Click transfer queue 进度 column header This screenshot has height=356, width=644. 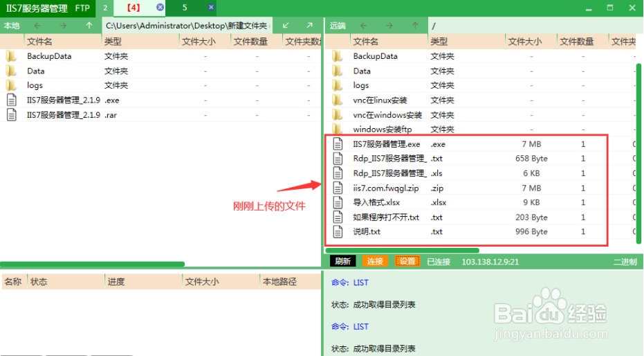coord(143,282)
